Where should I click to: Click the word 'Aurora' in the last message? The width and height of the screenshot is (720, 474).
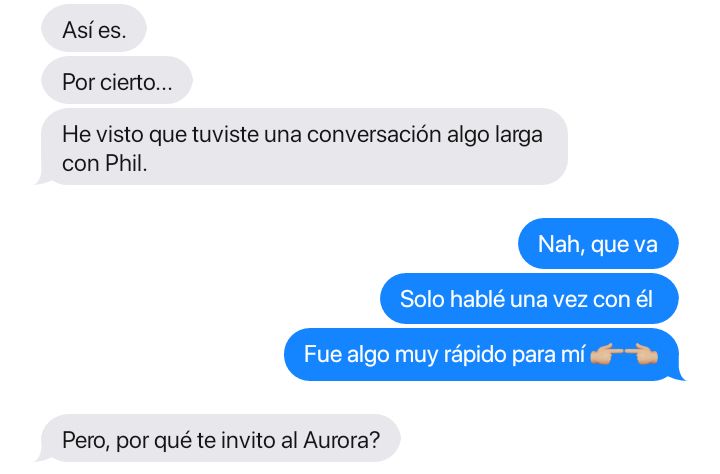point(336,440)
